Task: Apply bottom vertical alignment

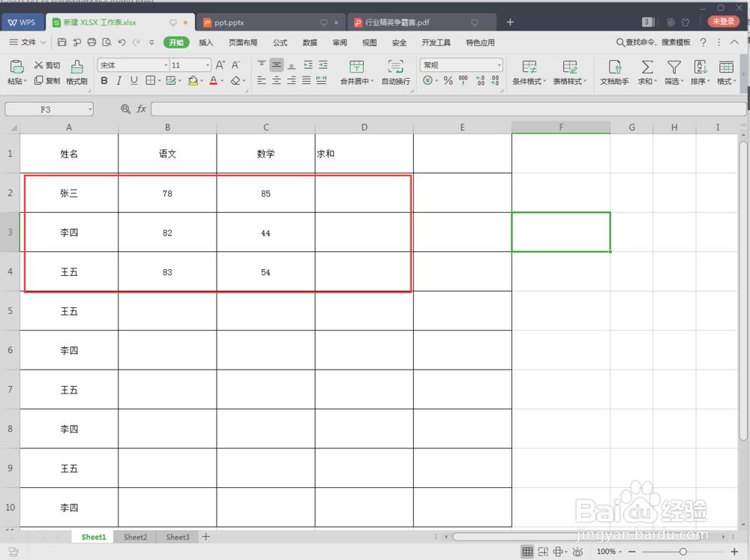Action: [291, 64]
